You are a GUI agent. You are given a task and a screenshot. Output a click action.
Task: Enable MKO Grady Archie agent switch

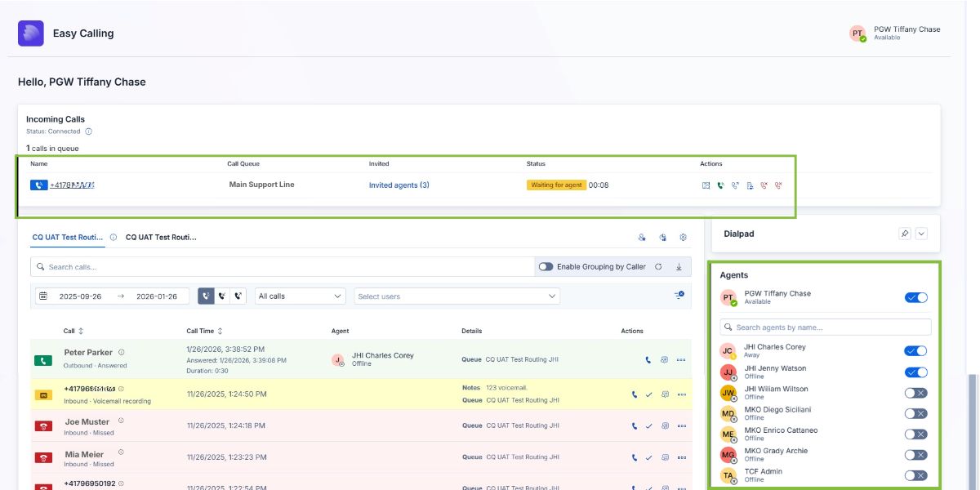[916, 455]
